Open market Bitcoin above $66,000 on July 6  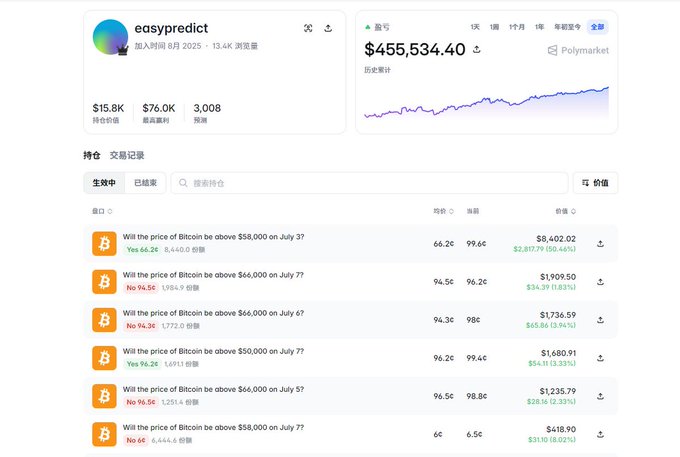pyautogui.click(x=213, y=313)
